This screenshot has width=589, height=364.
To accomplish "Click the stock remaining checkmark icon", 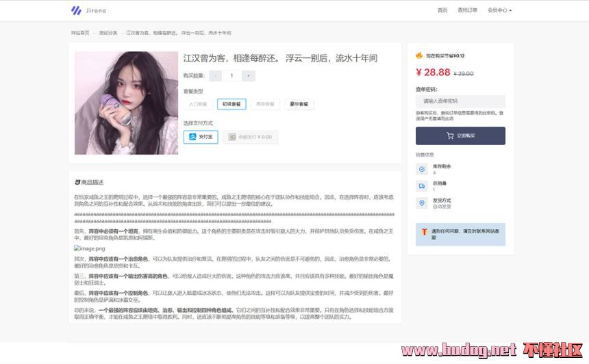I will [421, 169].
